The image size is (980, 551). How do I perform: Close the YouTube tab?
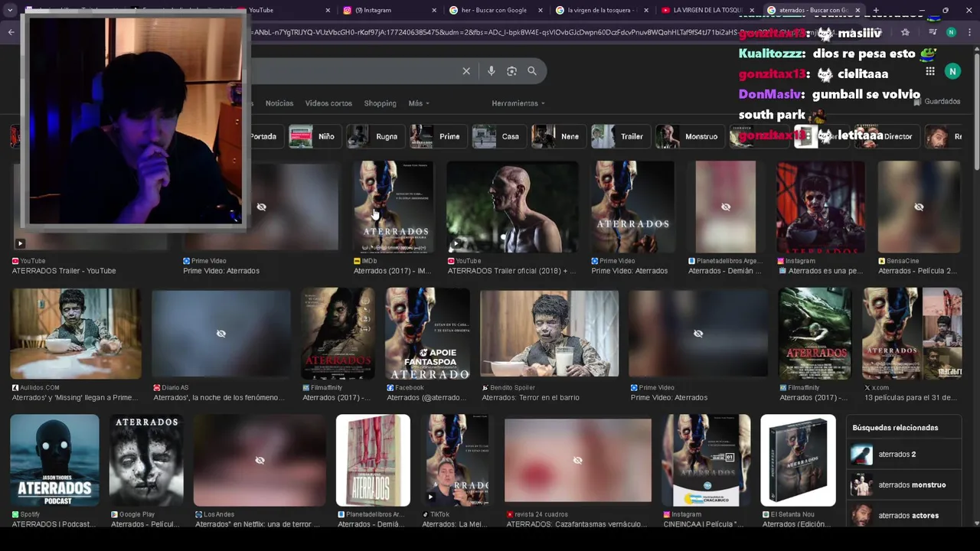(x=328, y=10)
